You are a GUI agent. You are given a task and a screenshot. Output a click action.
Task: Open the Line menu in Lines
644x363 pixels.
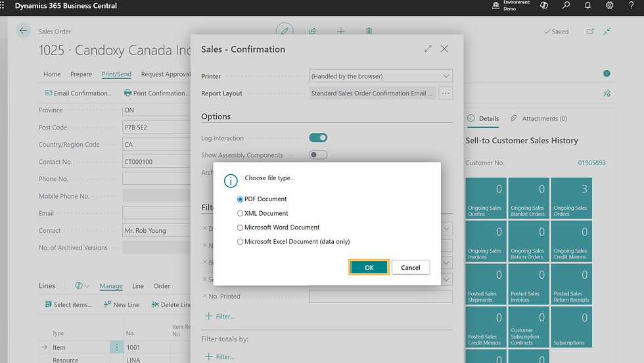(x=138, y=285)
